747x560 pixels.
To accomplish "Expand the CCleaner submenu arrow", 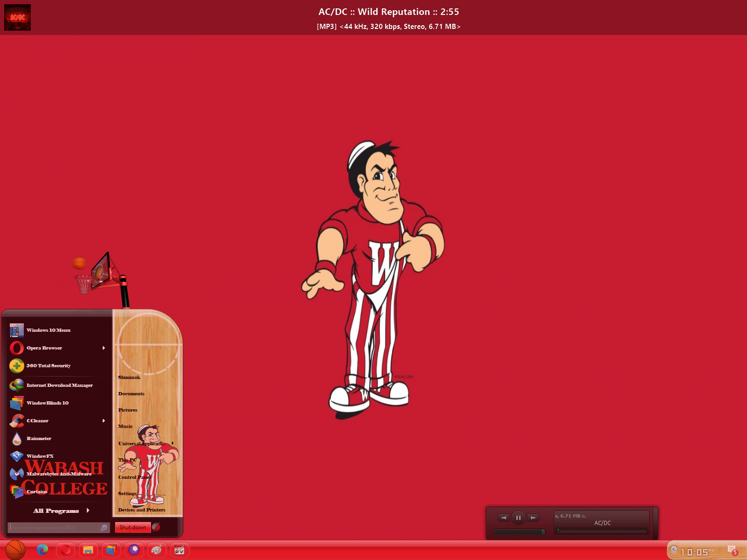I will pos(104,421).
